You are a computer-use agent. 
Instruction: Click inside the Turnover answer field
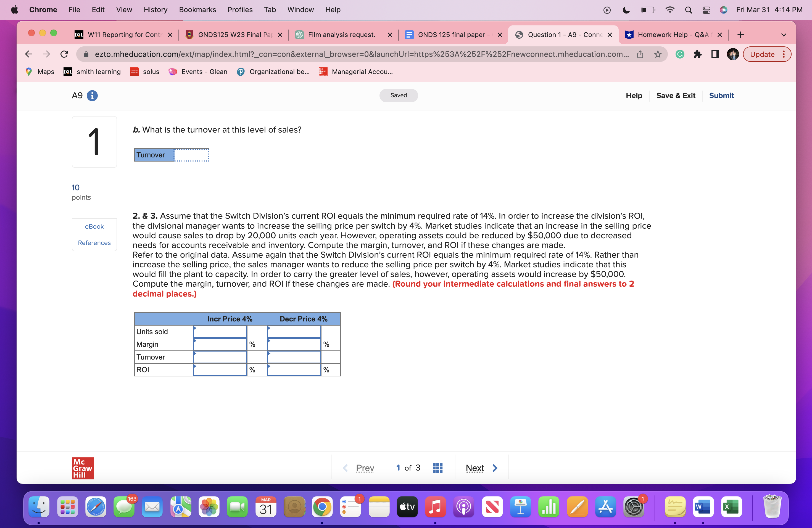click(x=192, y=155)
